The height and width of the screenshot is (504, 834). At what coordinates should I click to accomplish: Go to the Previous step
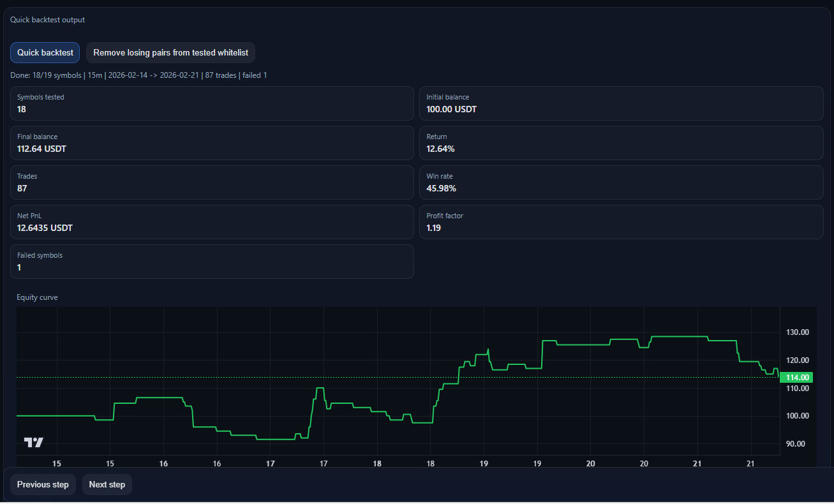[43, 485]
